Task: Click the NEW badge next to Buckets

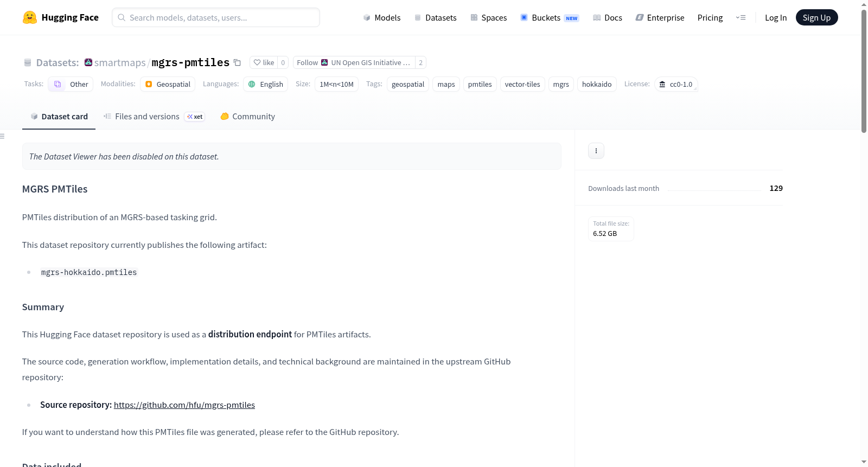Action: pos(572,18)
